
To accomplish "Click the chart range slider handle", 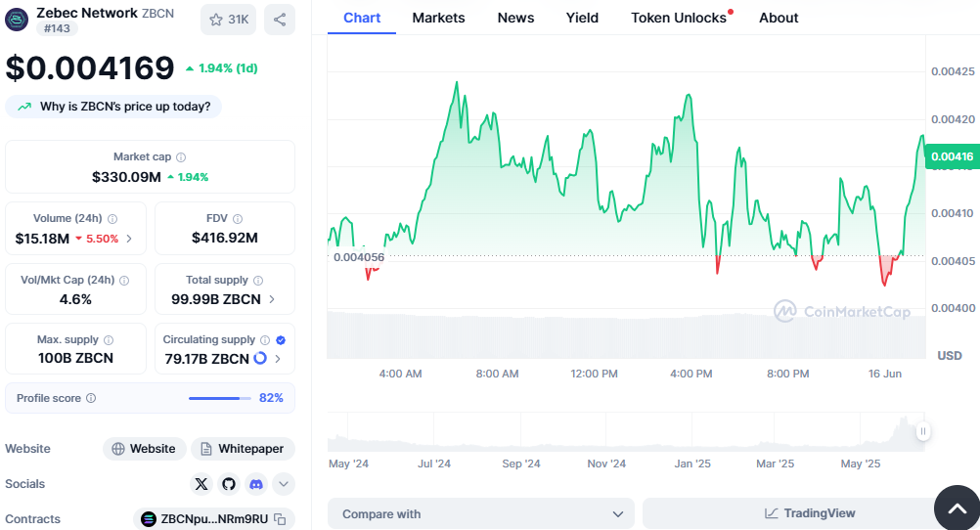I will (x=922, y=431).
